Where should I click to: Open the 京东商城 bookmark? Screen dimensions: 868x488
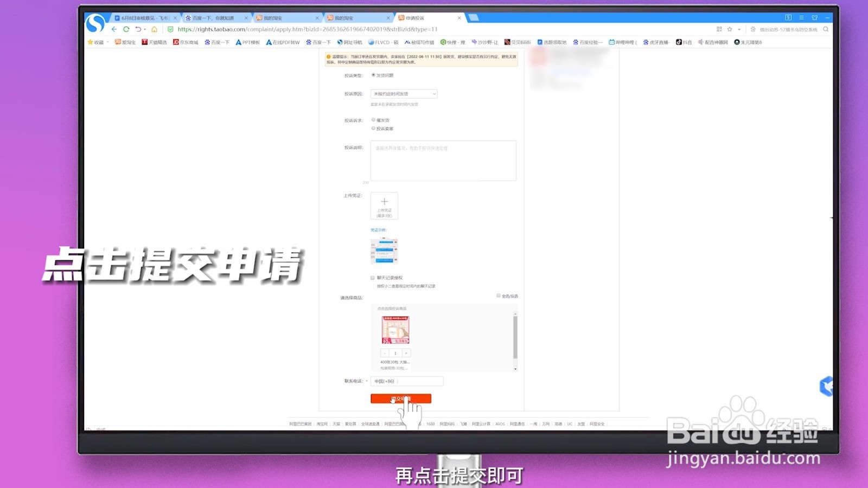[x=186, y=42]
